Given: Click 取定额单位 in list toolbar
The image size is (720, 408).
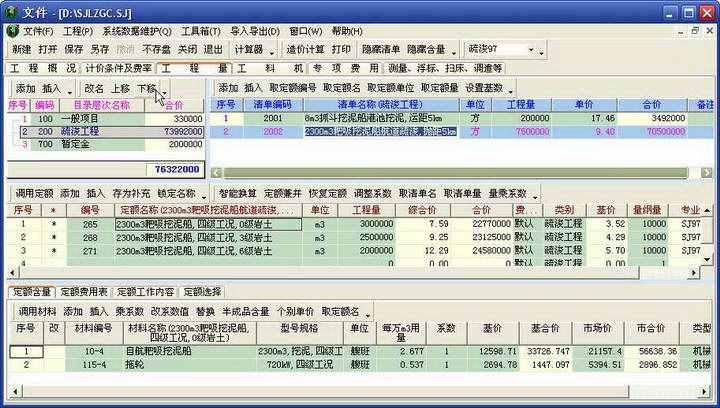Looking at the screenshot, I should coord(390,88).
